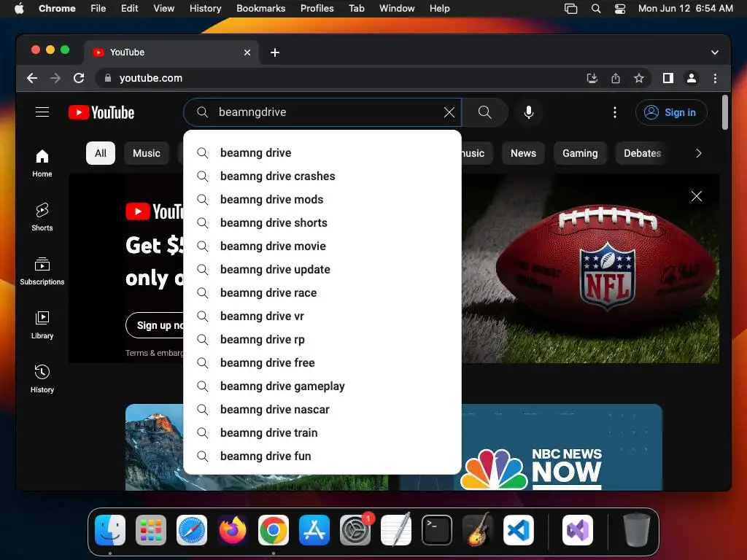Select the All filter chip

pyautogui.click(x=101, y=153)
